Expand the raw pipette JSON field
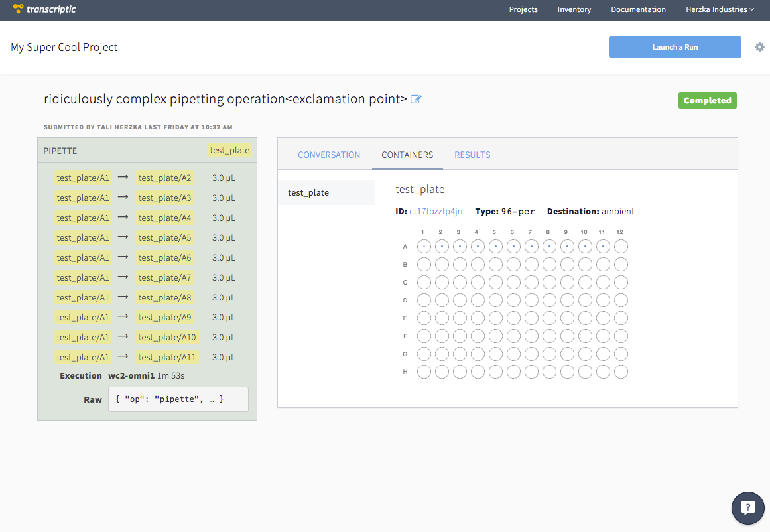This screenshot has width=770, height=532. pyautogui.click(x=178, y=399)
